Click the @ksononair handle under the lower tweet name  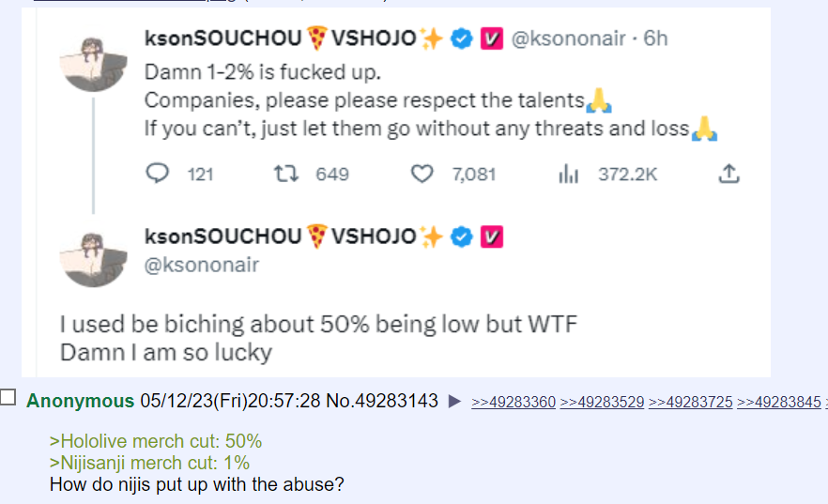click(201, 265)
